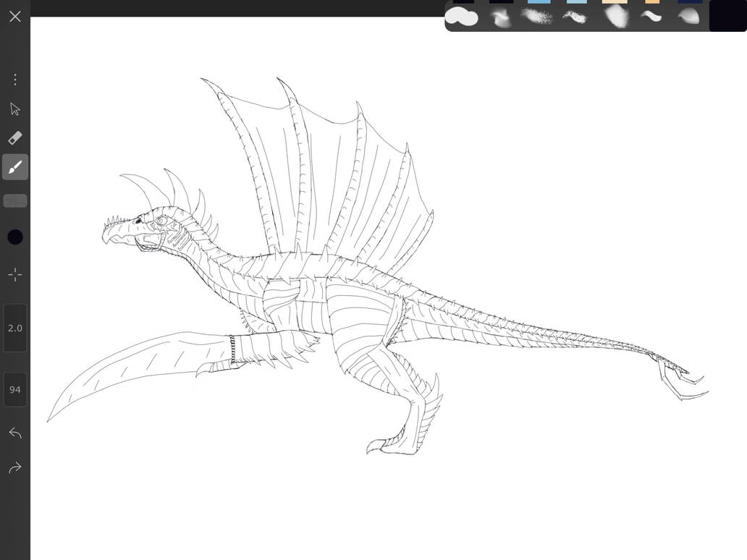This screenshot has width=747, height=560.
Task: Select the second smudge brush preset
Action: click(x=501, y=17)
